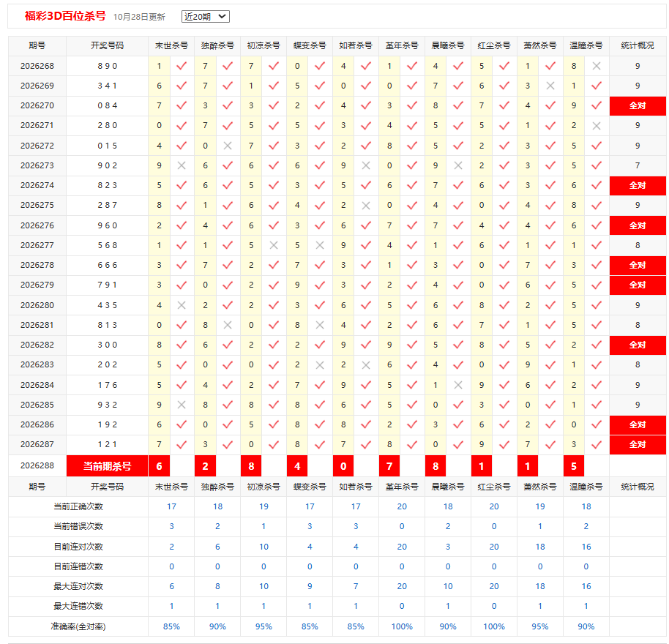Click red 全对 badge in row 2026287
This screenshot has width=669, height=644.
click(x=638, y=445)
